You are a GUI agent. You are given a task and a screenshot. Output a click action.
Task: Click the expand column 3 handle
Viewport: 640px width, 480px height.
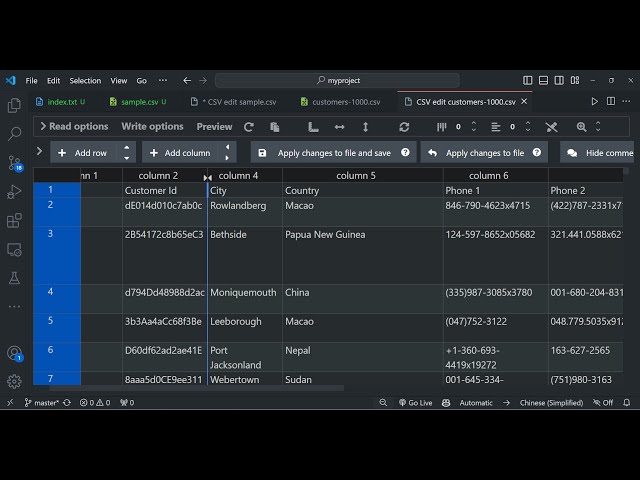click(x=208, y=176)
